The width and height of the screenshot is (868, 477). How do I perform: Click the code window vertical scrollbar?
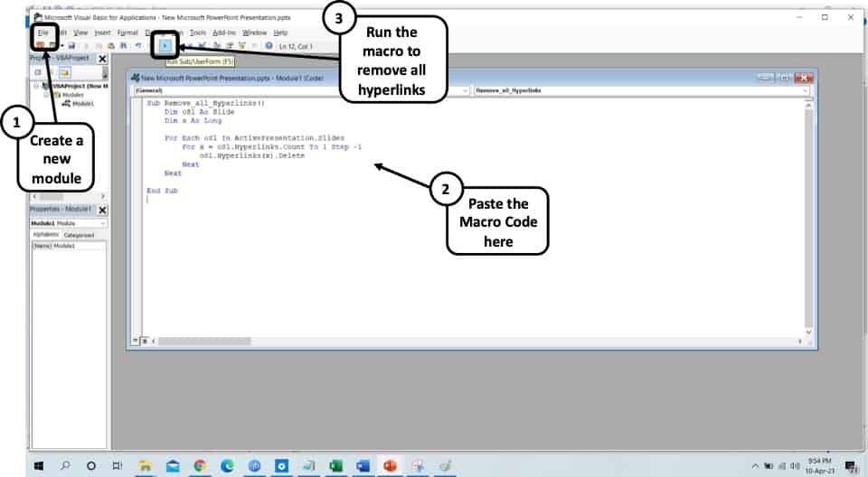[808, 219]
